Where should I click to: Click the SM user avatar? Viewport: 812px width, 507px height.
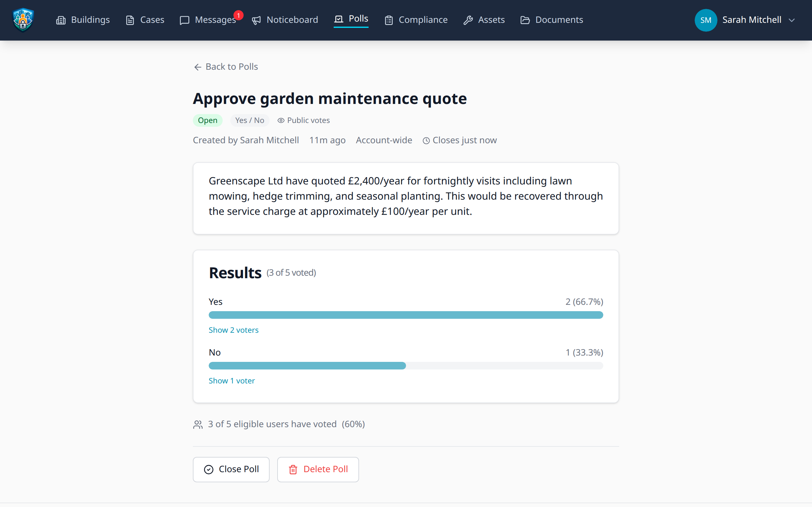tap(705, 20)
